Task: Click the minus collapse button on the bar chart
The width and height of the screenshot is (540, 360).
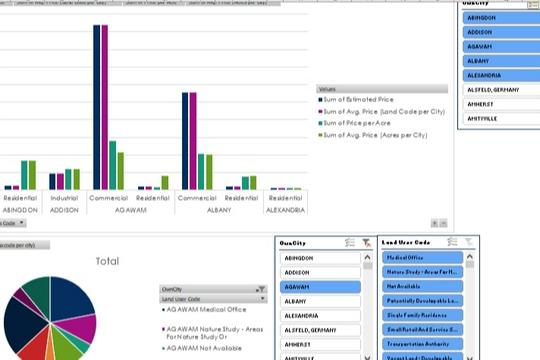Action: [x=444, y=223]
